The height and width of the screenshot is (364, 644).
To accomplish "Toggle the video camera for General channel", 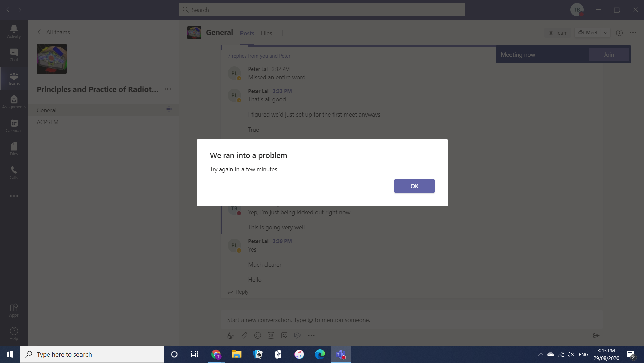I will point(169,109).
